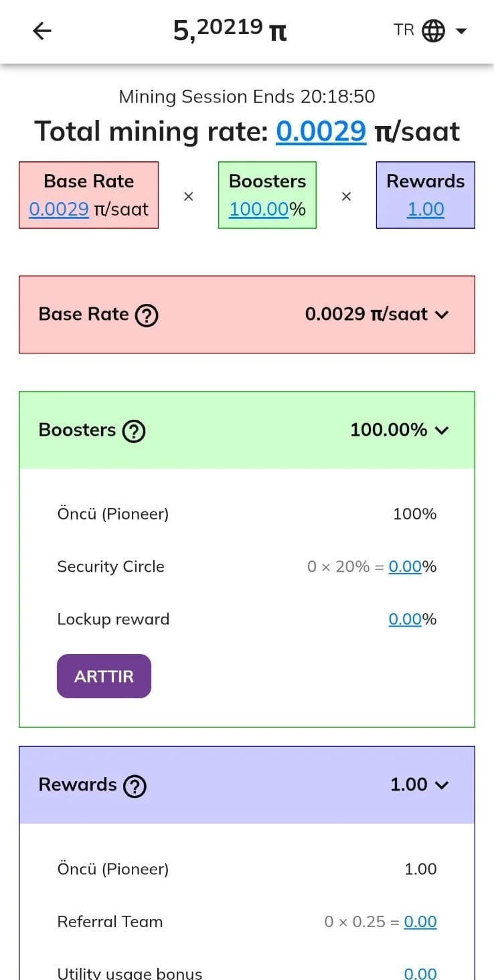Click Base Rate 0.0029 link in summary box
This screenshot has height=980, width=494.
59,209
